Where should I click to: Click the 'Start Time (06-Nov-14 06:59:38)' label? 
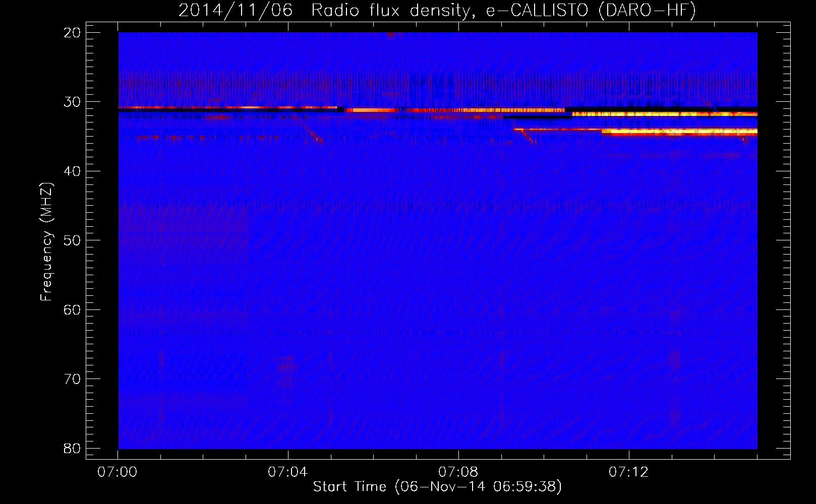pos(437,487)
